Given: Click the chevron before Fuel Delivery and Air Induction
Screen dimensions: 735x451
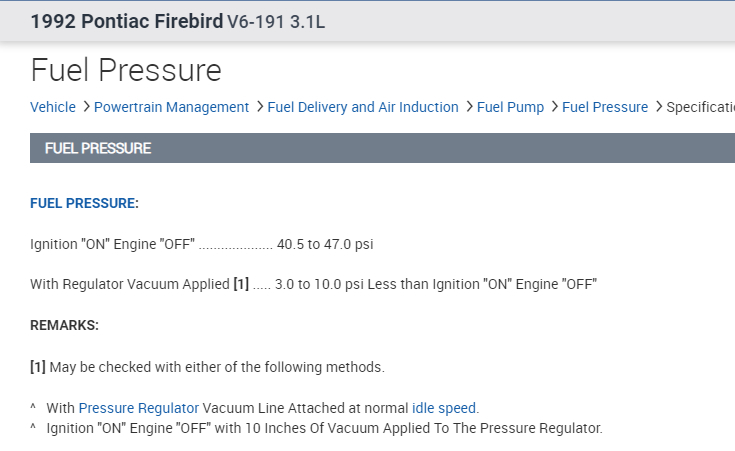Looking at the screenshot, I should click(x=259, y=107).
